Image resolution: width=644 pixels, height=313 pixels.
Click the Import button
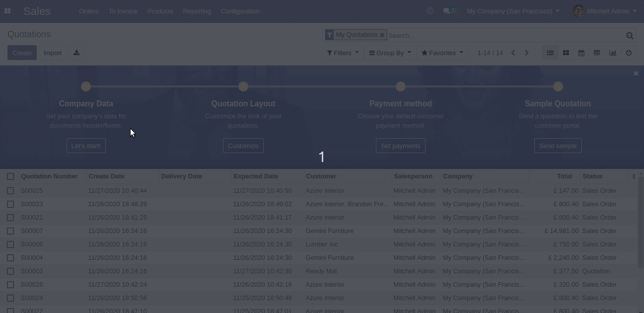coord(53,53)
